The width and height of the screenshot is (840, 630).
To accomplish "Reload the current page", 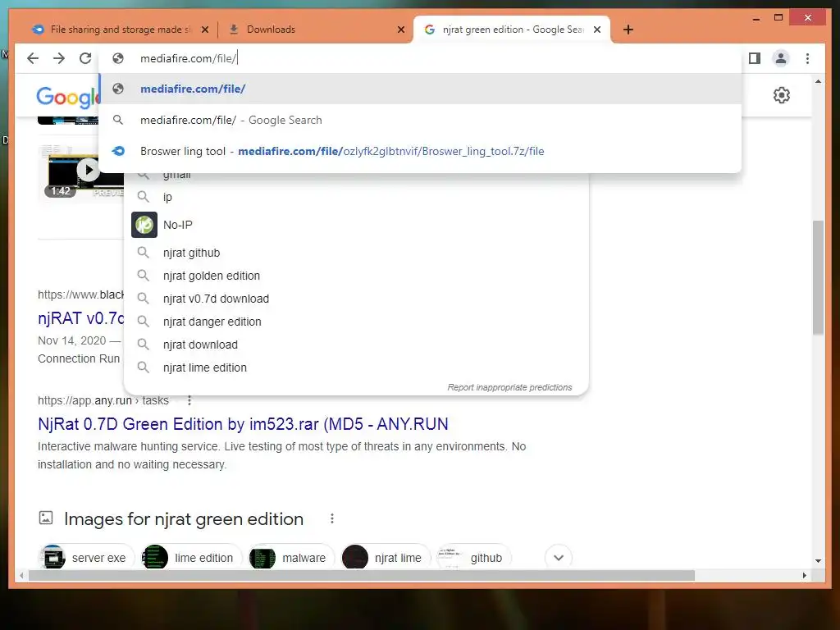I will pos(85,58).
